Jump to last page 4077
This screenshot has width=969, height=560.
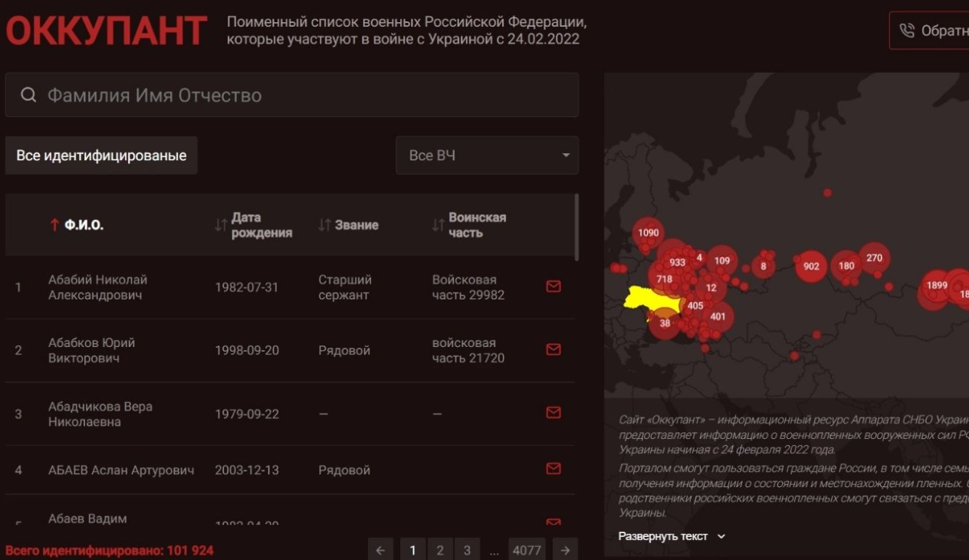pyautogui.click(x=526, y=550)
